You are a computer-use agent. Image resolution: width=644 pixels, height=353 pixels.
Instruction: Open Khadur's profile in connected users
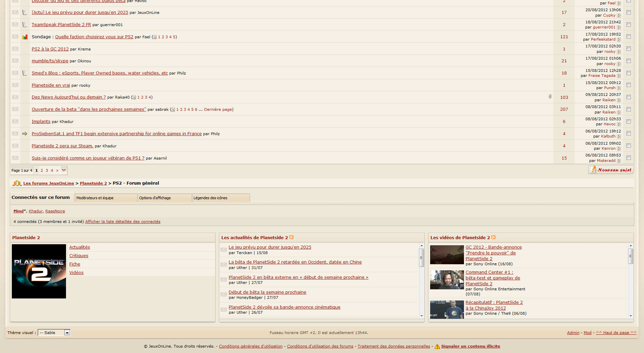[36, 211]
